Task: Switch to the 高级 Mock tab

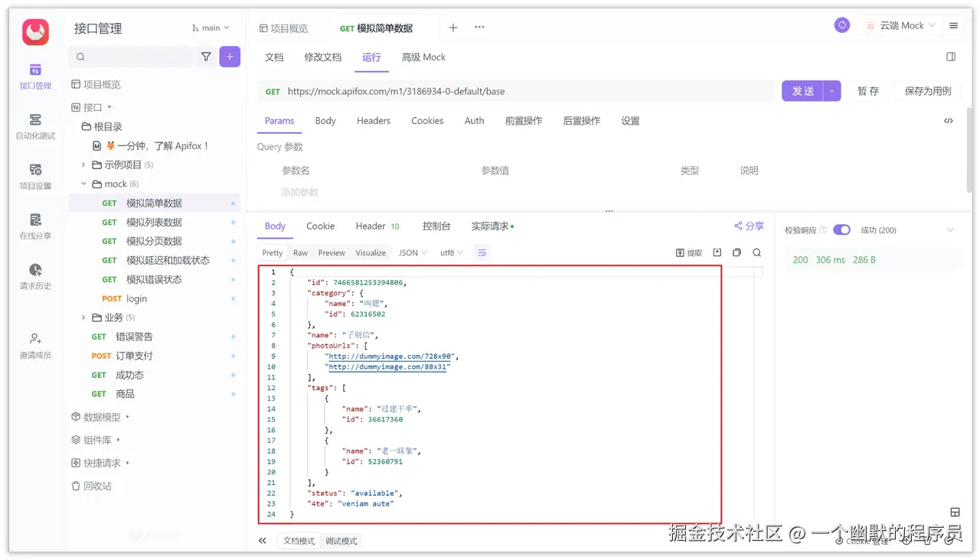Action: click(x=423, y=57)
